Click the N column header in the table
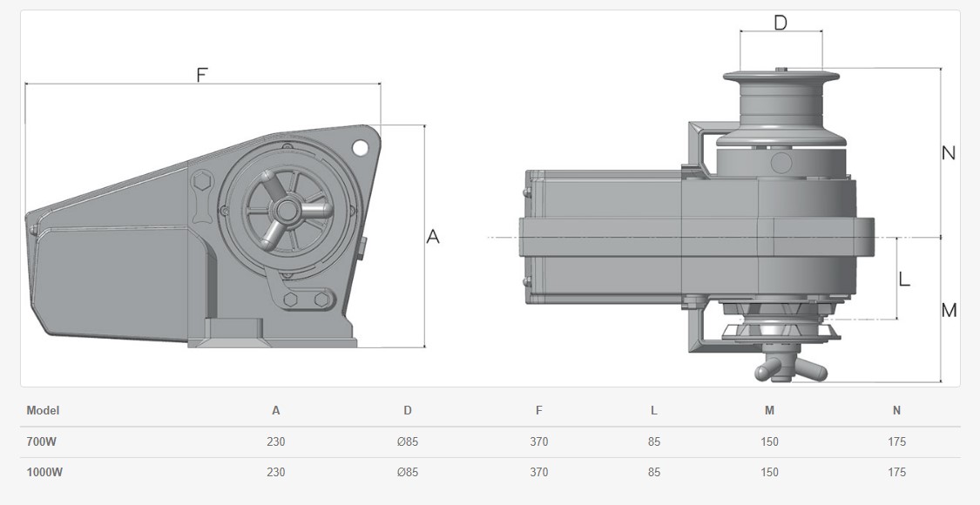Image resolution: width=980 pixels, height=505 pixels. point(896,411)
